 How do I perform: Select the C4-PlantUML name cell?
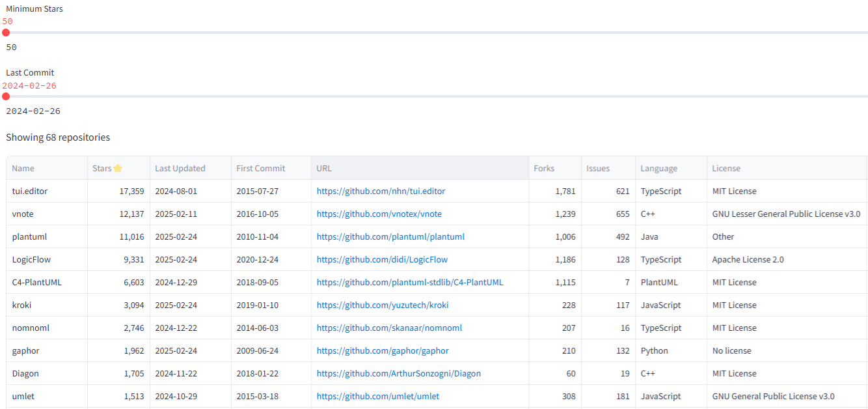[47, 283]
